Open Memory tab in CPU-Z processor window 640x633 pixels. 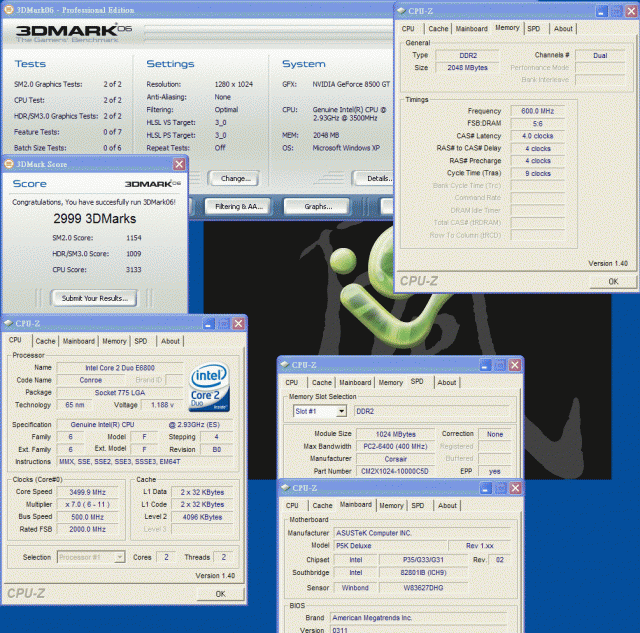tap(114, 341)
